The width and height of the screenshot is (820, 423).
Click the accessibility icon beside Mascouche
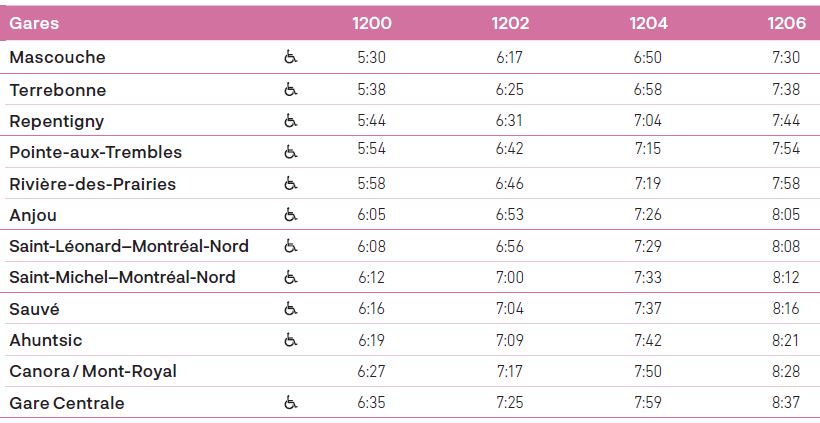290,58
